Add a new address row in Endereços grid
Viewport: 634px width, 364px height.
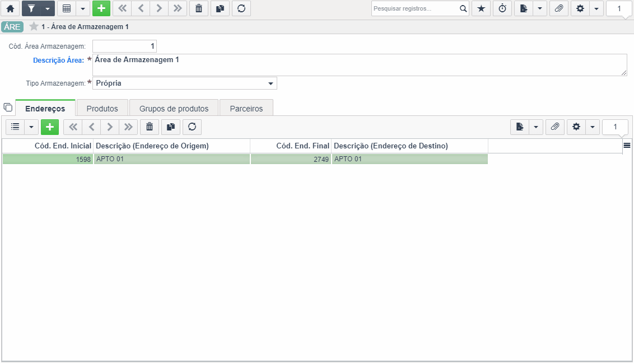(x=50, y=127)
